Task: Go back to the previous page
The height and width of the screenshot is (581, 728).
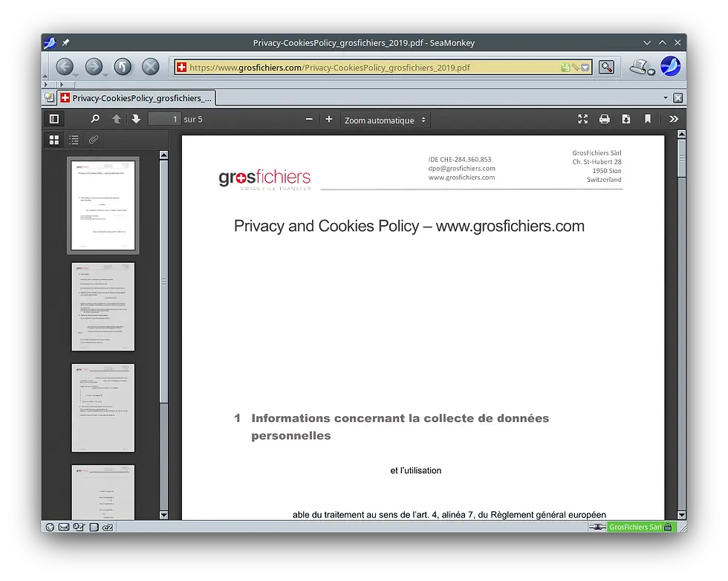Action: [65, 67]
